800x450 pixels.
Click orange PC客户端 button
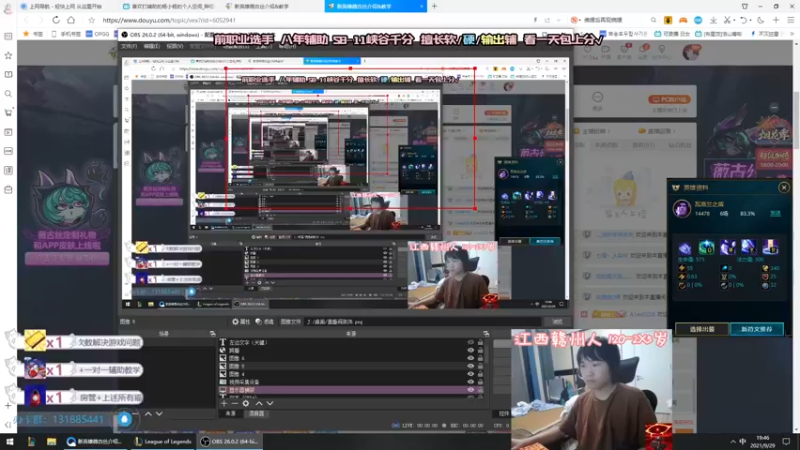pyautogui.click(x=669, y=99)
